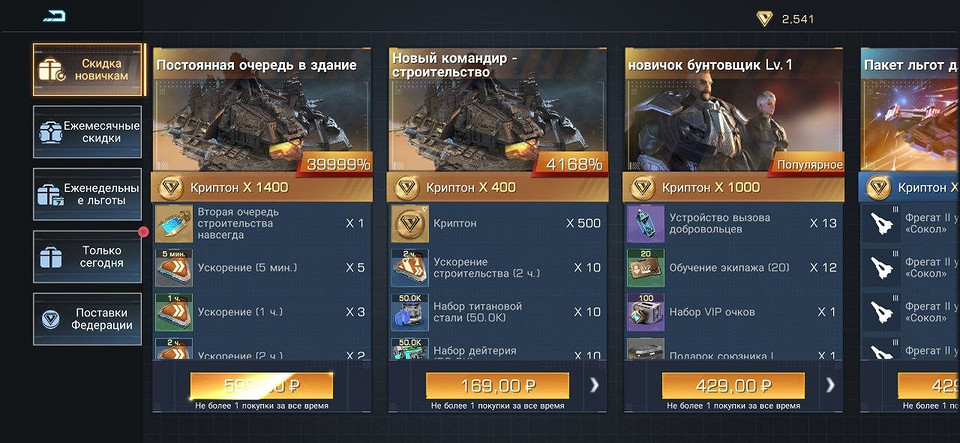The height and width of the screenshot is (443, 960).
Task: Click the volunteer summon device icon
Action: click(646, 223)
